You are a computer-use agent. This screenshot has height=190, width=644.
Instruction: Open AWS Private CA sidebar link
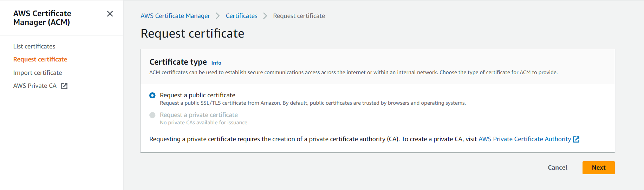pyautogui.click(x=35, y=86)
